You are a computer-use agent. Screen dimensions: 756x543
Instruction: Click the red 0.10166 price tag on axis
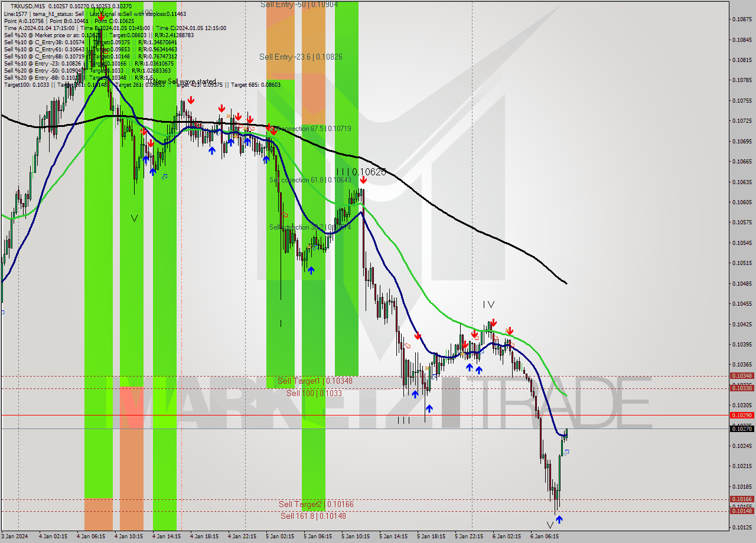pos(742,499)
